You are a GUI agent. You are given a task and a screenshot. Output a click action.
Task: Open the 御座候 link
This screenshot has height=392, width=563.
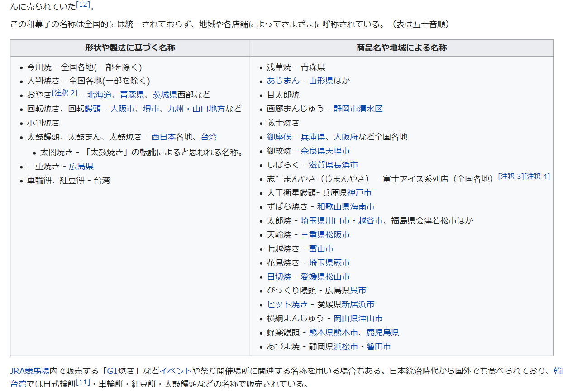tap(279, 137)
